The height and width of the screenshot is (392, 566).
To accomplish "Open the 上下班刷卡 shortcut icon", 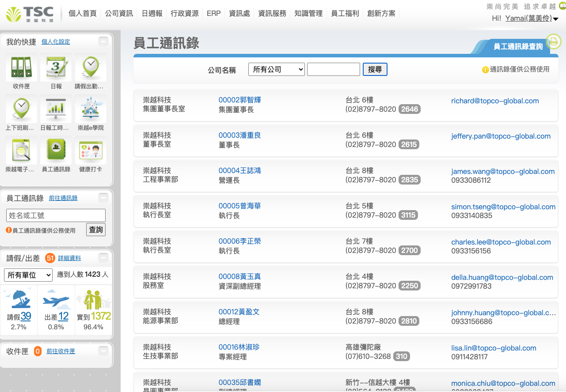I will click(x=21, y=109).
